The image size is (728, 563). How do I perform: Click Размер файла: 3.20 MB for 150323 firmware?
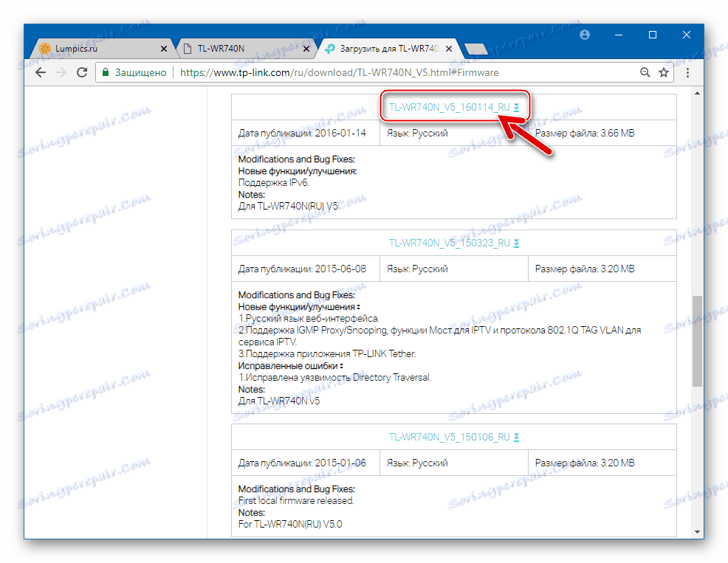point(585,269)
